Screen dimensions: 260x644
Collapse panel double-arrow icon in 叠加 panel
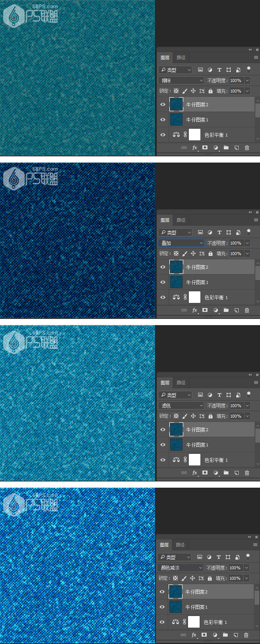click(250, 212)
